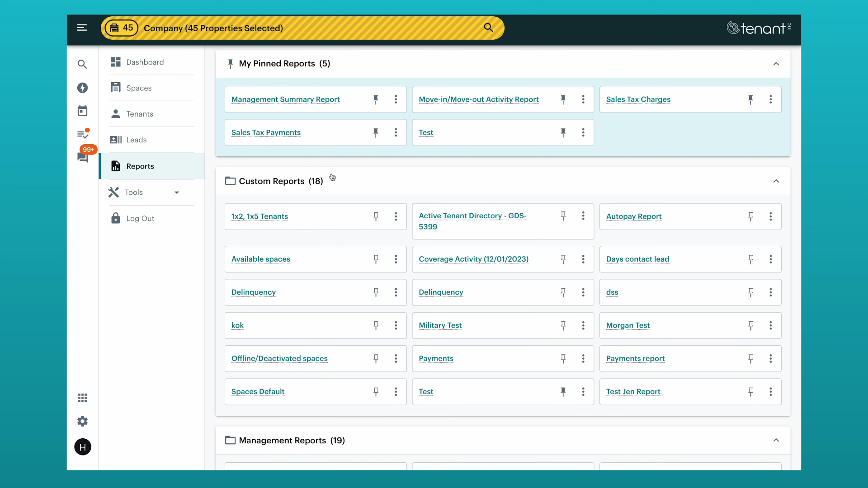The width and height of the screenshot is (868, 488).
Task: Collapse the My Pinned Reports section
Action: [776, 64]
